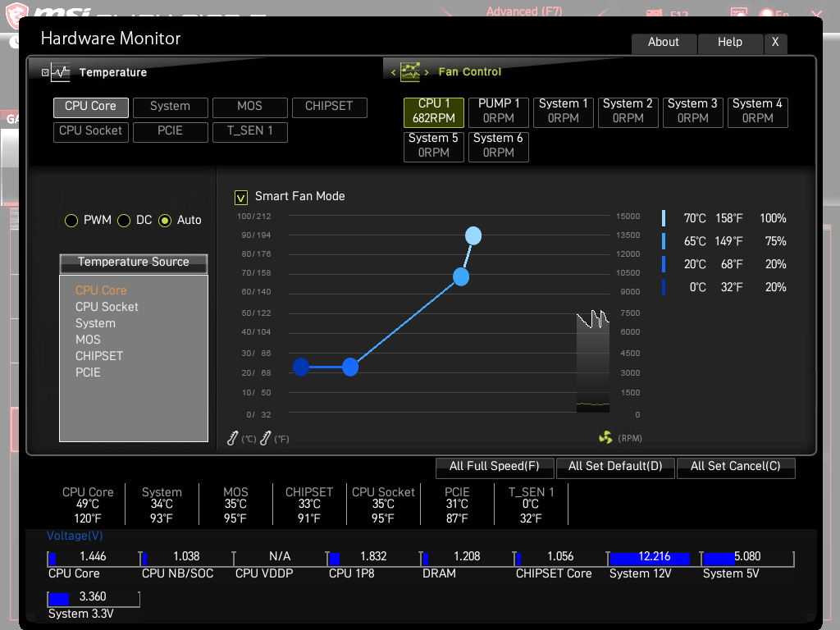
Task: Click the fan curve point at 65°C
Action: tap(461, 277)
